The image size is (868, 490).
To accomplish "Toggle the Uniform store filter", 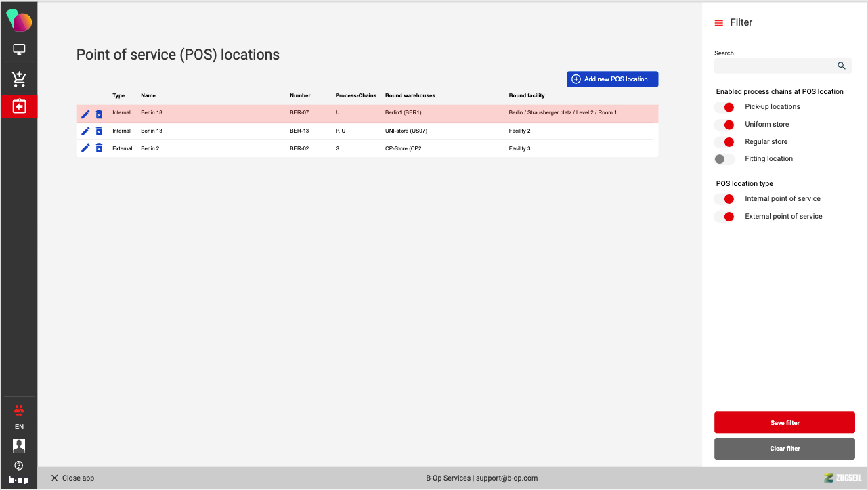I will (x=724, y=125).
